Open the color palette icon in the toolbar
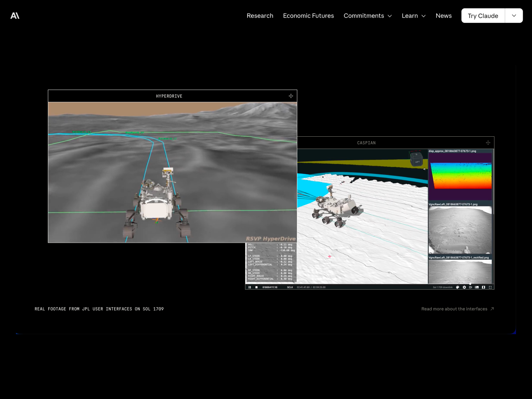 [458, 287]
